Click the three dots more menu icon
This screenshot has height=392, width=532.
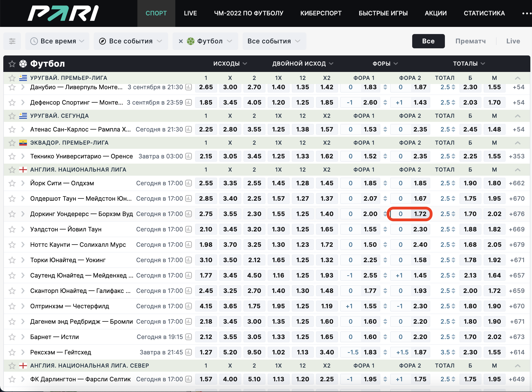526,13
